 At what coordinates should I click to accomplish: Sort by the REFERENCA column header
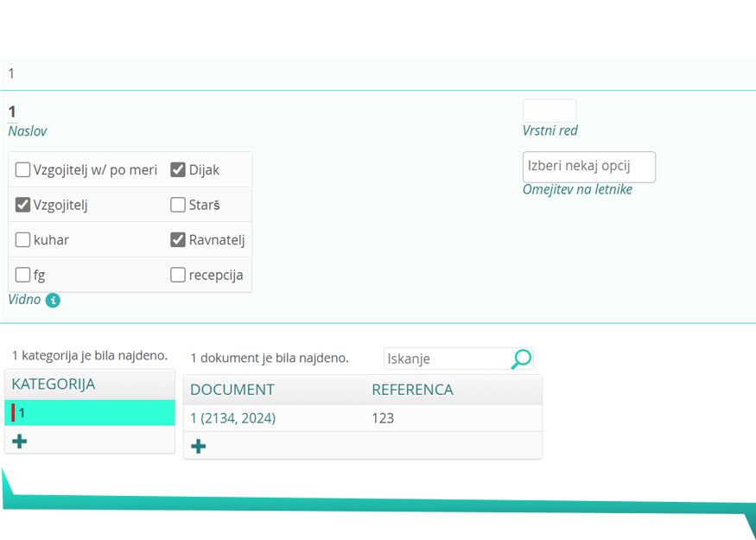[x=412, y=390]
